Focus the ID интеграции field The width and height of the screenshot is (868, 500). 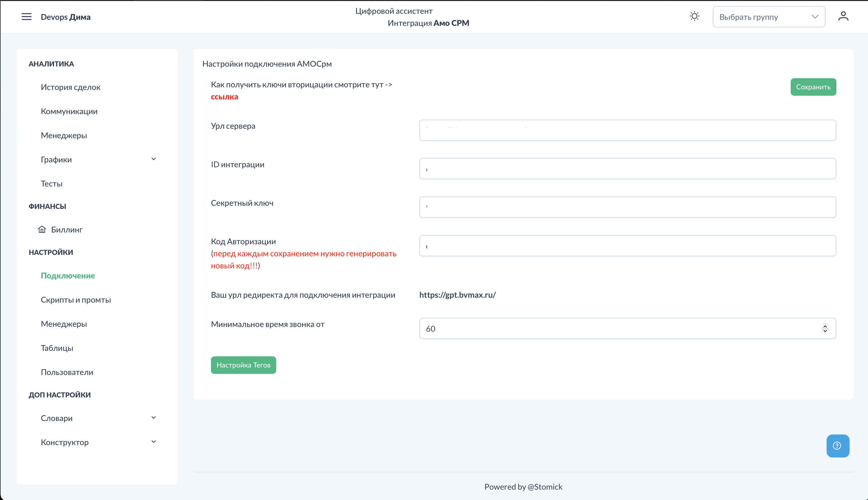(x=627, y=169)
